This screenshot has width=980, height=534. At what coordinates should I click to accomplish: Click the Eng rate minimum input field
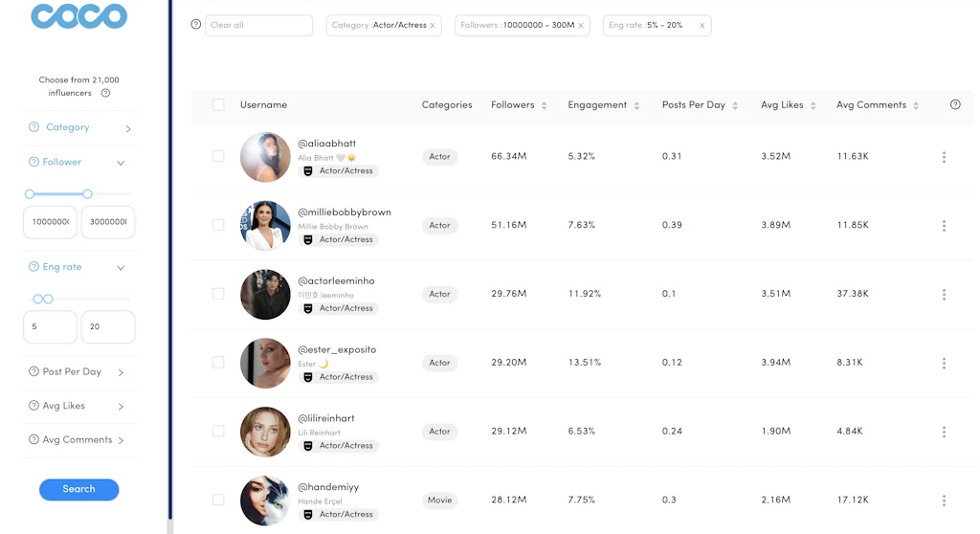[50, 326]
